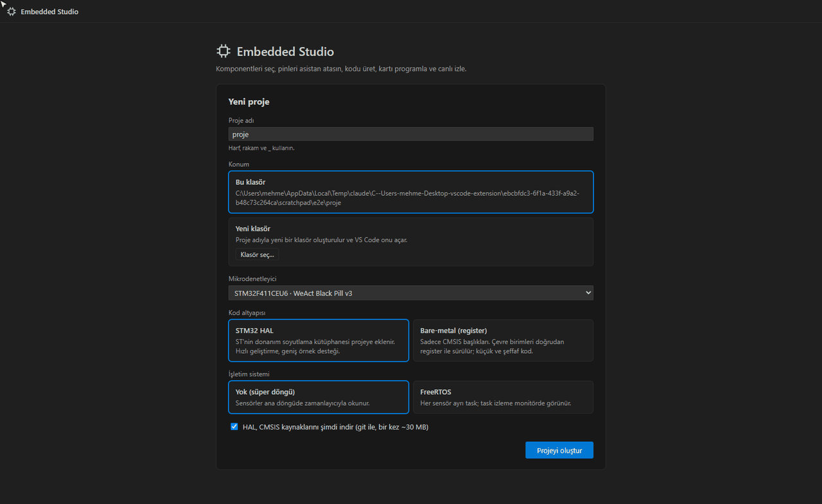Click the Mikrodenetleyici label
The image size is (822, 504).
[253, 279]
